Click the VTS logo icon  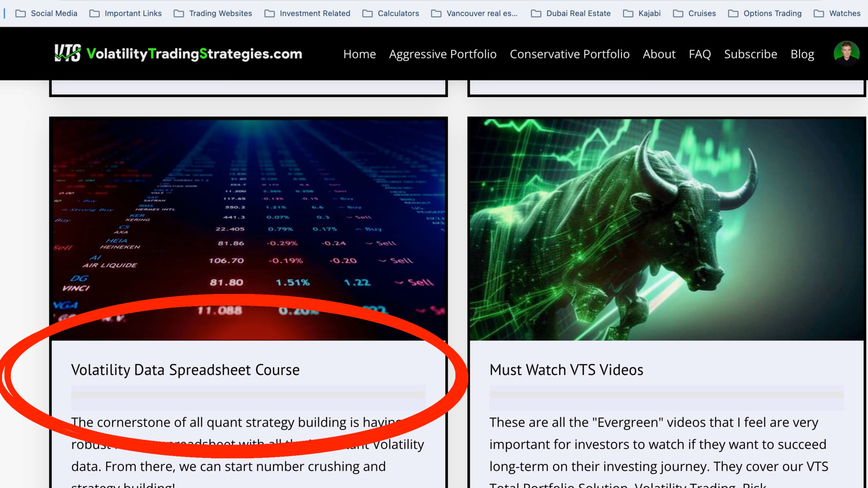(67, 53)
